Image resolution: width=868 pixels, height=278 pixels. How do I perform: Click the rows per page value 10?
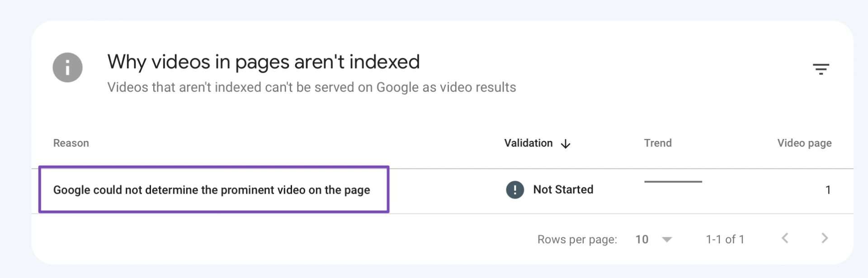[x=642, y=239]
